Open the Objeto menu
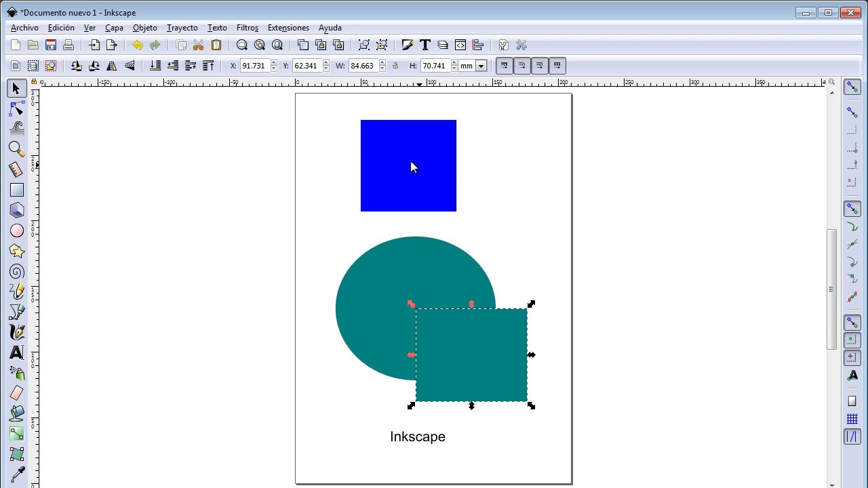Screen dimensions: 868x488 point(145,28)
